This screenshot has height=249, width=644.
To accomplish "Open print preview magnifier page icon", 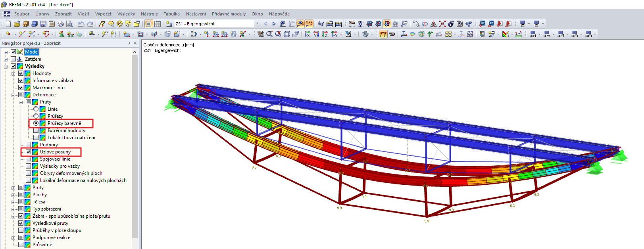I will click(69, 24).
